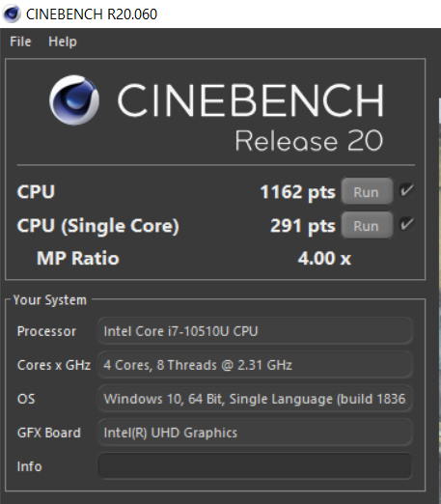441x504 pixels.
Task: Click the Release 20 text
Action: click(x=309, y=141)
